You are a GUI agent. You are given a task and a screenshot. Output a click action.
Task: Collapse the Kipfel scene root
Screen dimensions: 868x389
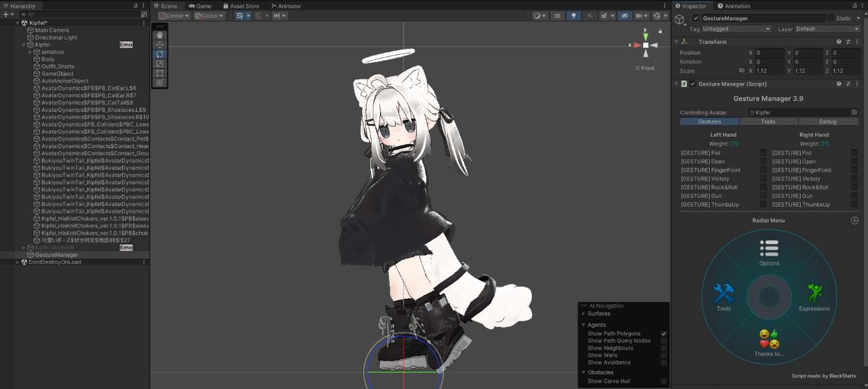(x=17, y=23)
